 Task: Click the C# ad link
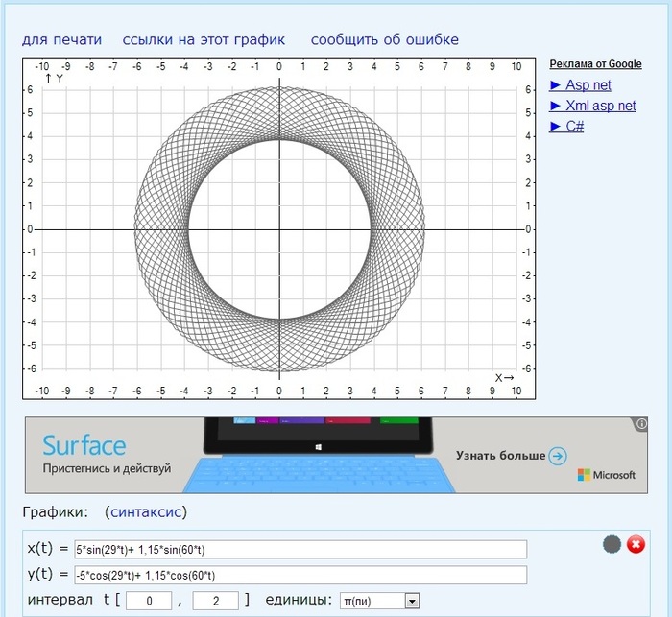tap(566, 126)
